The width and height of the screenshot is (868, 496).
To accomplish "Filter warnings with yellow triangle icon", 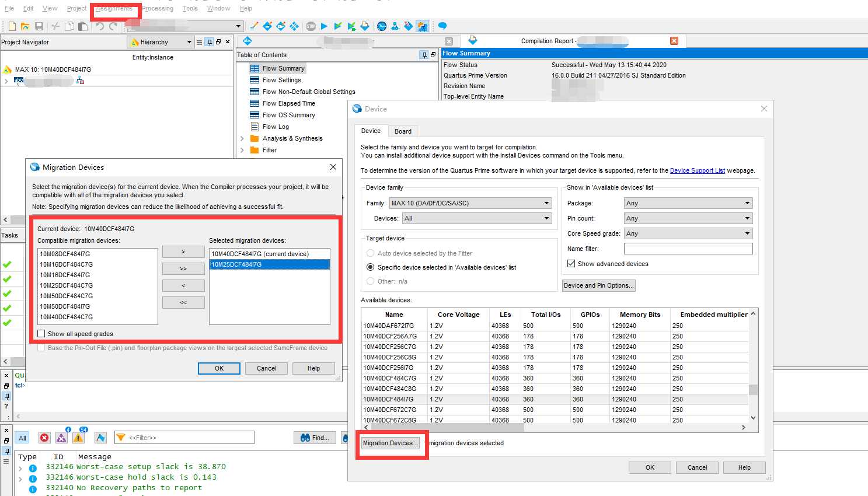I will [x=78, y=438].
